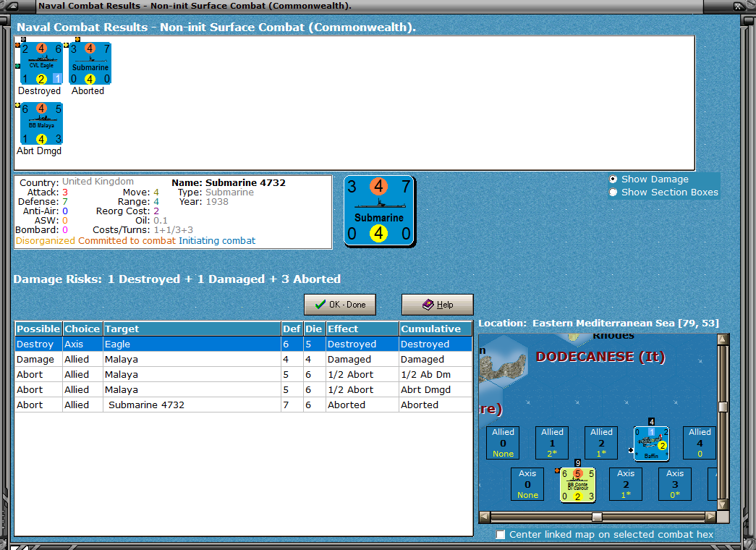Select the Destroy Axis Eagle row
The height and width of the screenshot is (550, 756).
[x=244, y=344]
